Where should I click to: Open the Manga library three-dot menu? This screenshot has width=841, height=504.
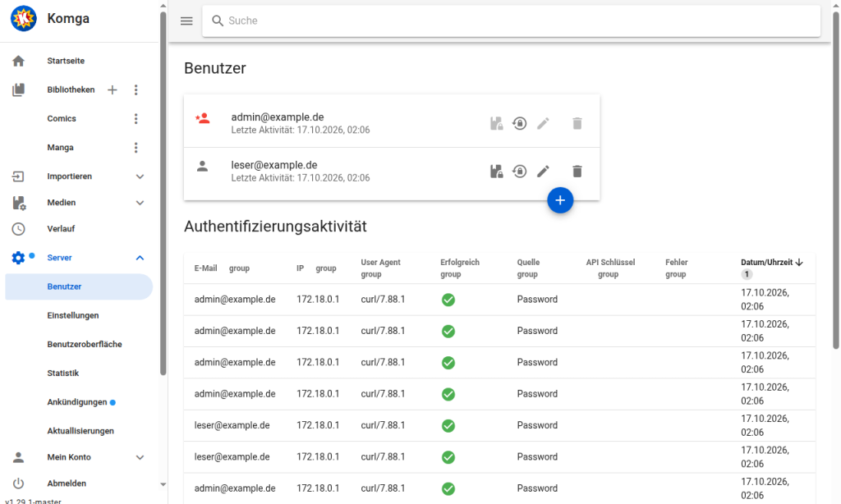coord(136,148)
